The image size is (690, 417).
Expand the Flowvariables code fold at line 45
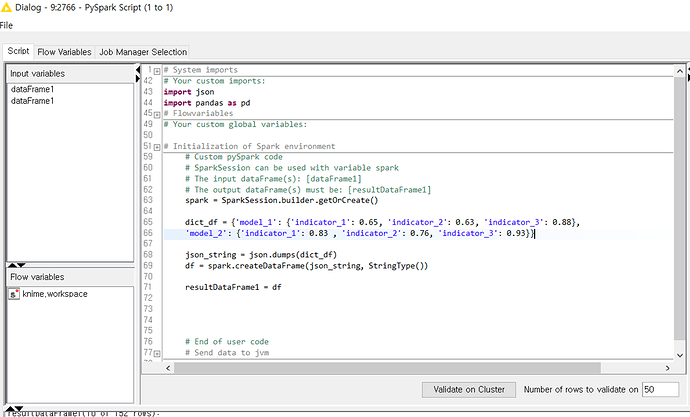157,115
